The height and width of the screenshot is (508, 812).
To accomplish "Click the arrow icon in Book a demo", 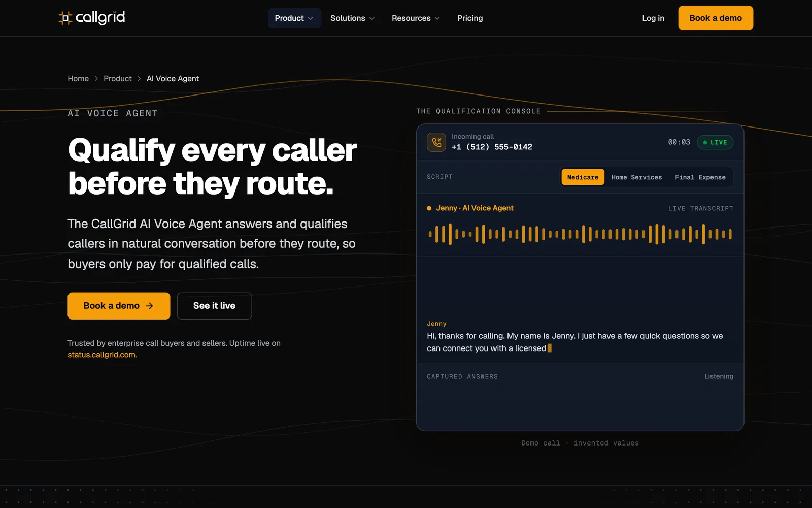I will point(150,306).
